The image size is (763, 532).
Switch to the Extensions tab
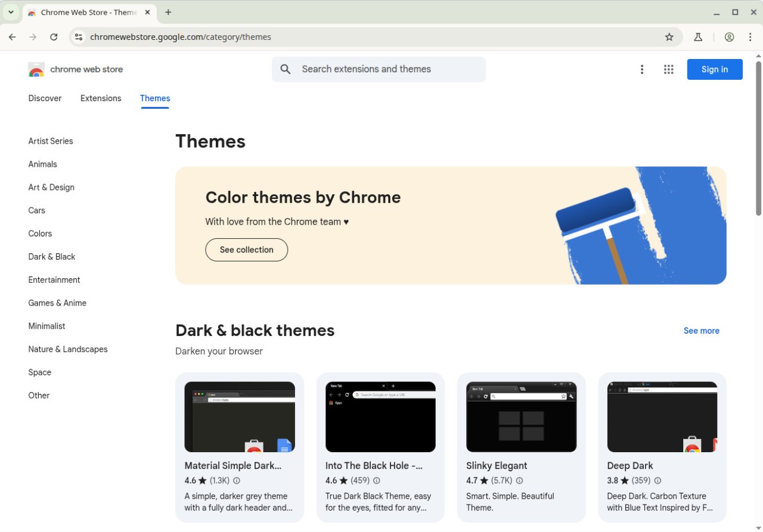click(101, 98)
